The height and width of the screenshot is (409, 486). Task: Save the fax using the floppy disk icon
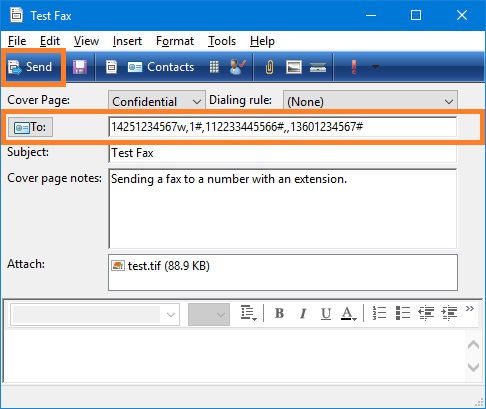pos(80,67)
